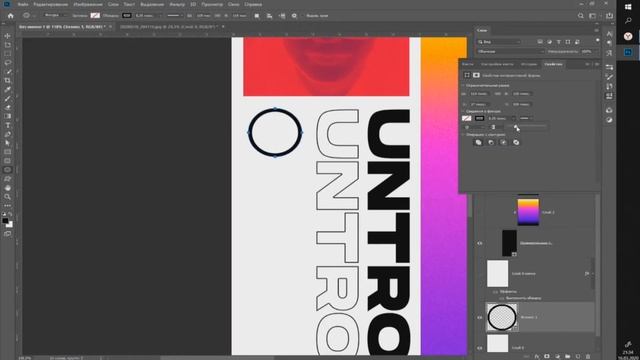This screenshot has height=360, width=640.
Task: Toggle link between width and height fields
Action: pos(497,93)
